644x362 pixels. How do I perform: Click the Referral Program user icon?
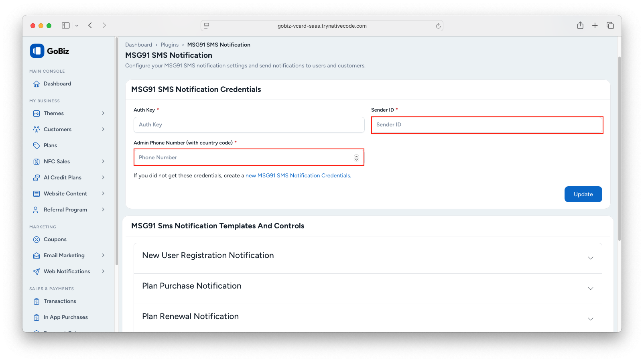point(37,210)
